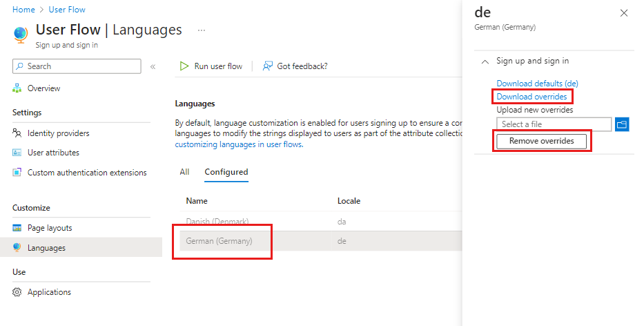
Task: Click Run user flow button
Action: click(x=211, y=66)
